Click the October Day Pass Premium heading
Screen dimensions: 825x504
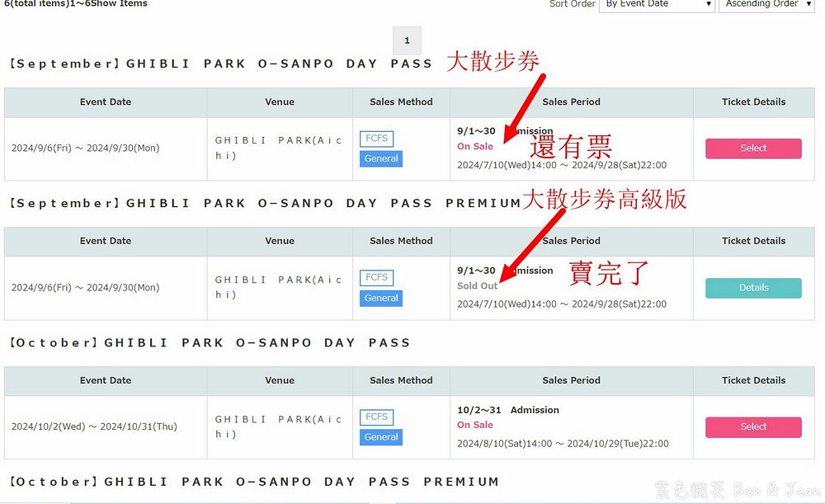click(253, 482)
